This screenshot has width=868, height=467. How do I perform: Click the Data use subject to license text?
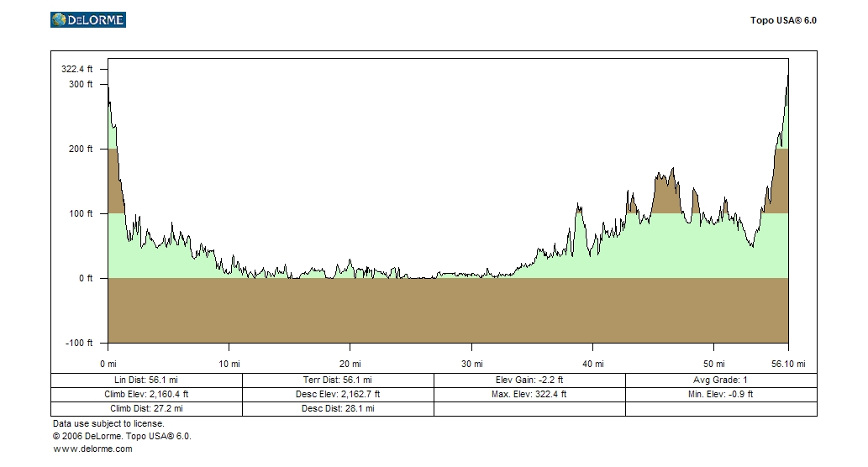pos(108,424)
